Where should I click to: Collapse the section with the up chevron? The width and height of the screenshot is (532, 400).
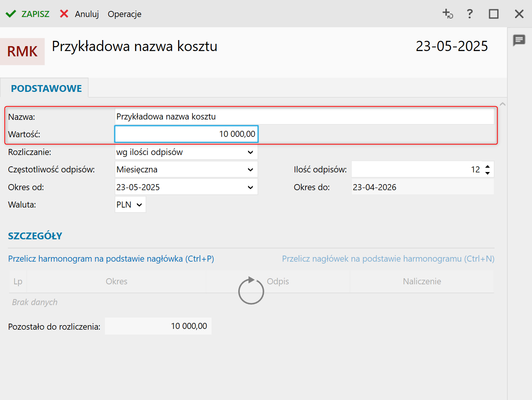(503, 104)
